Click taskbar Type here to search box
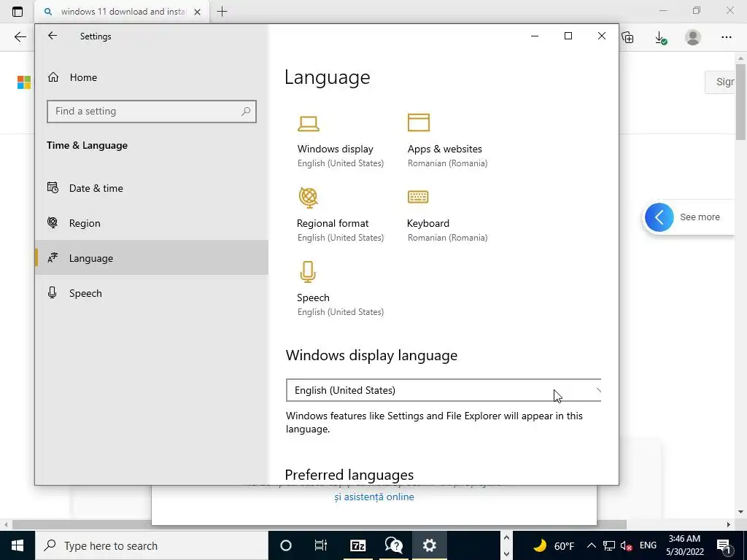Viewport: 747px width, 560px height. point(152,545)
